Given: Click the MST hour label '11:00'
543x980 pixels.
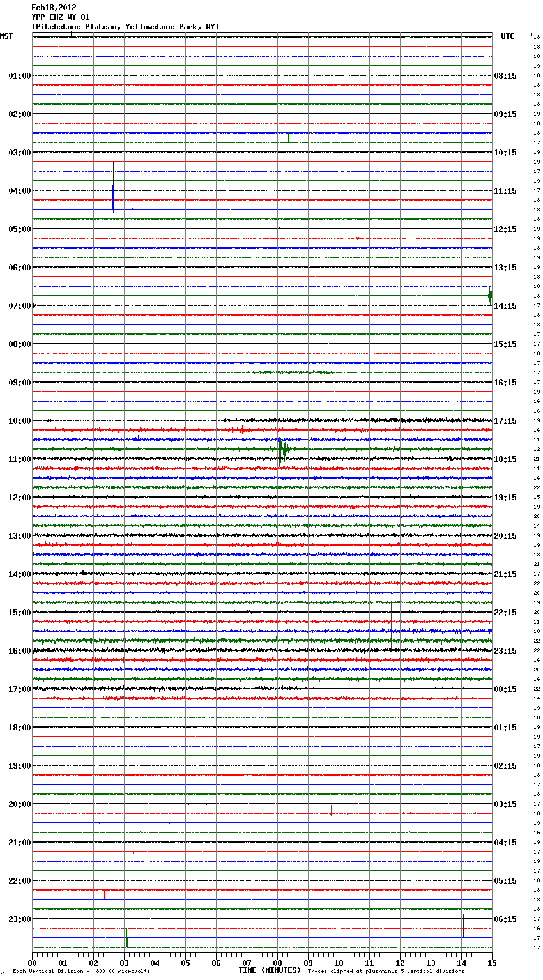Looking at the screenshot, I should 20,459.
